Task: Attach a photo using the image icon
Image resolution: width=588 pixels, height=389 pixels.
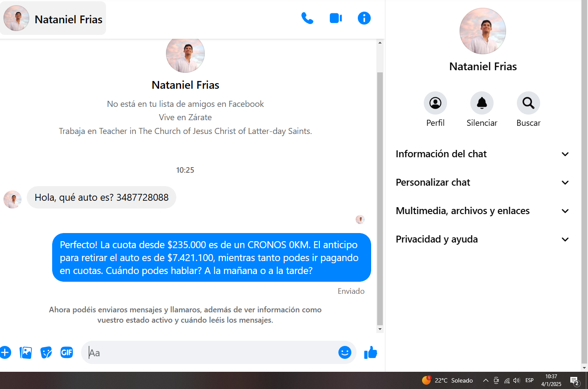Action: pyautogui.click(x=26, y=352)
